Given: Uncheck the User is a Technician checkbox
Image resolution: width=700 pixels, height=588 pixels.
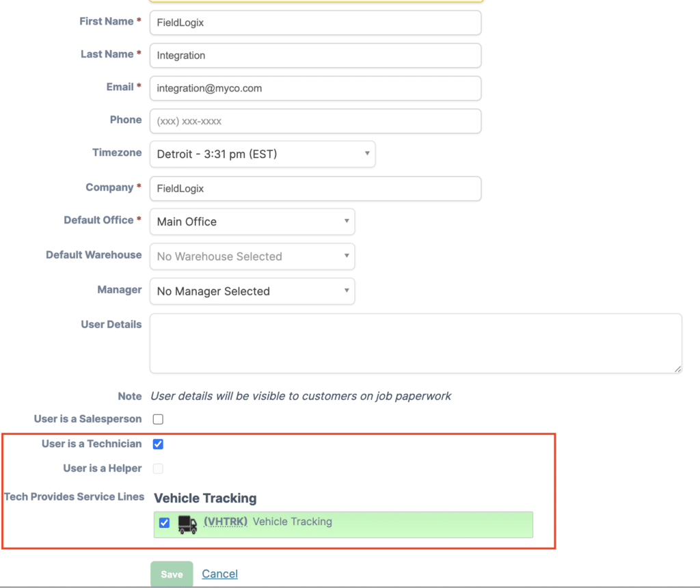Looking at the screenshot, I should click(x=158, y=444).
